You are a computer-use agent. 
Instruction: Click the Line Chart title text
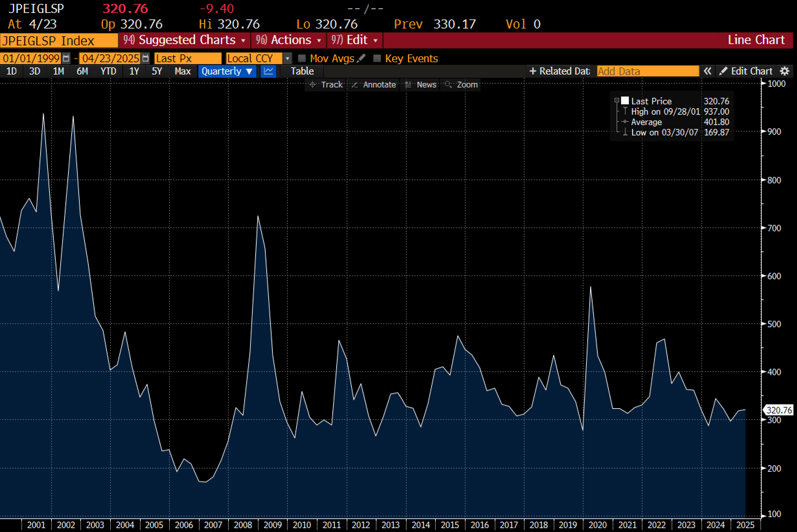[756, 40]
